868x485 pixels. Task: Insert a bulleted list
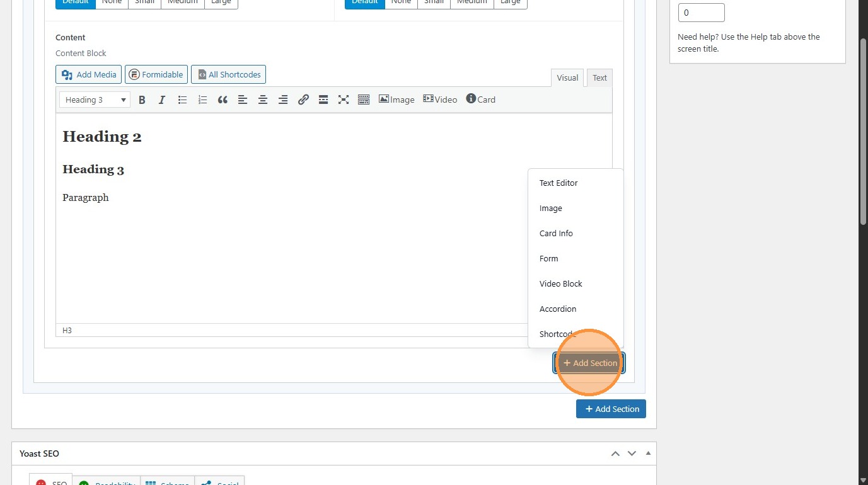(x=182, y=100)
